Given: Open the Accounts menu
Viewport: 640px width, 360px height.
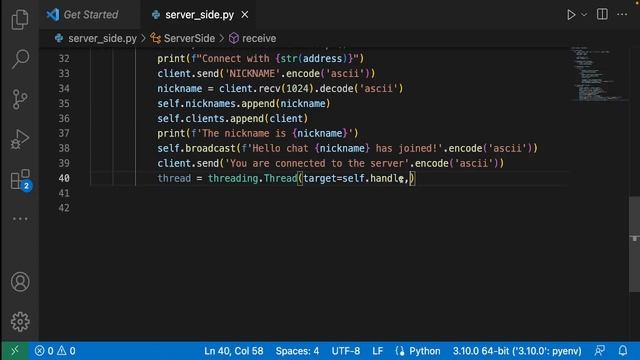Looking at the screenshot, I should (x=20, y=282).
